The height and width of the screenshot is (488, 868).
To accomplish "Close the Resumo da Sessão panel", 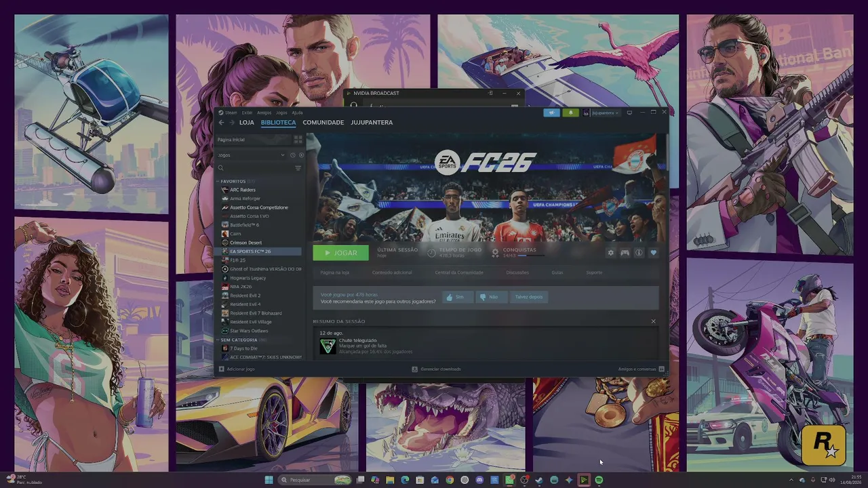I will [653, 321].
